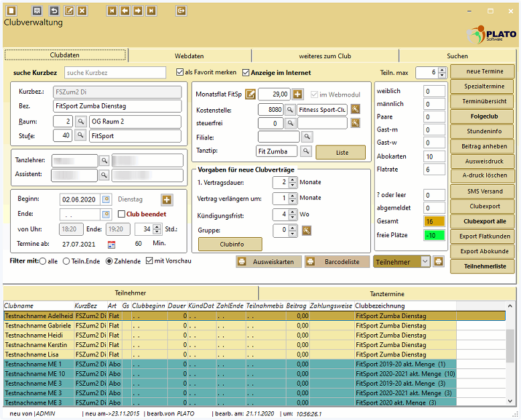Search Kostenstelle with magnifier icon

tap(290, 109)
